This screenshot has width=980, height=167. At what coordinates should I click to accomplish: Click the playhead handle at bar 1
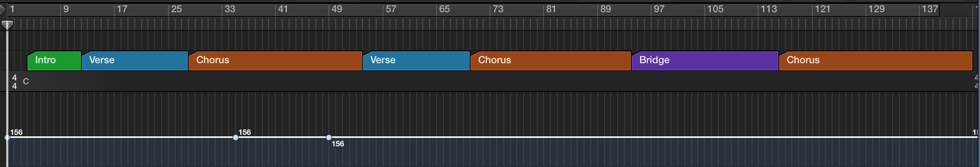(7, 25)
